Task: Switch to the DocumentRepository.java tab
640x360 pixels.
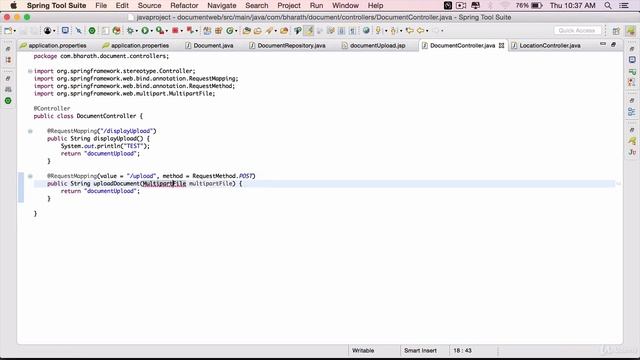Action: [x=287, y=46]
